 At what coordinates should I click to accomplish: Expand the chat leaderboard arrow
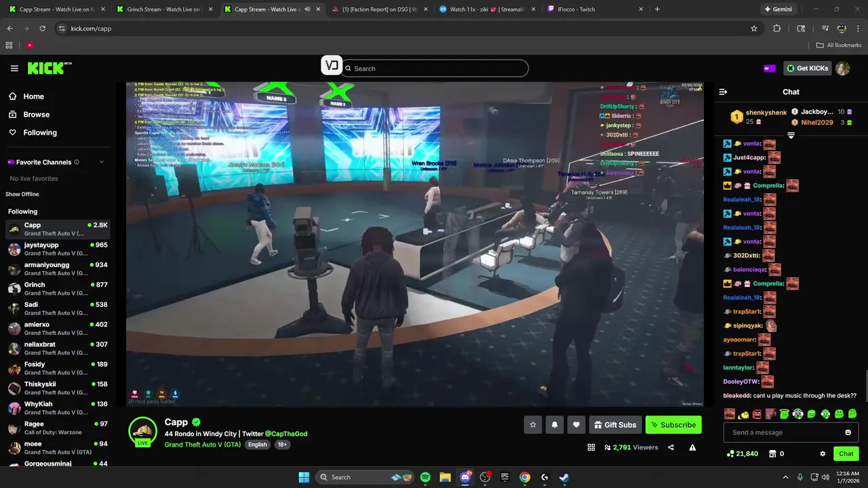[x=791, y=136]
